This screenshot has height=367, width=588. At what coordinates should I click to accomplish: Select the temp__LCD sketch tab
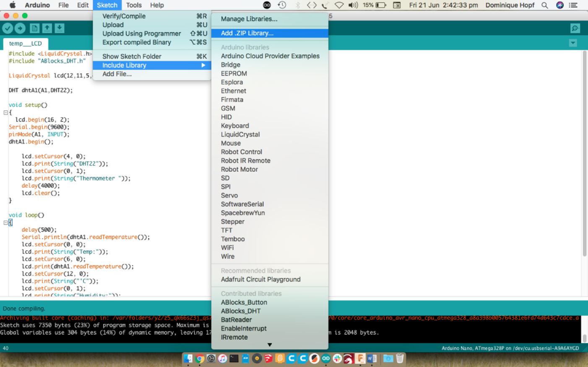26,44
